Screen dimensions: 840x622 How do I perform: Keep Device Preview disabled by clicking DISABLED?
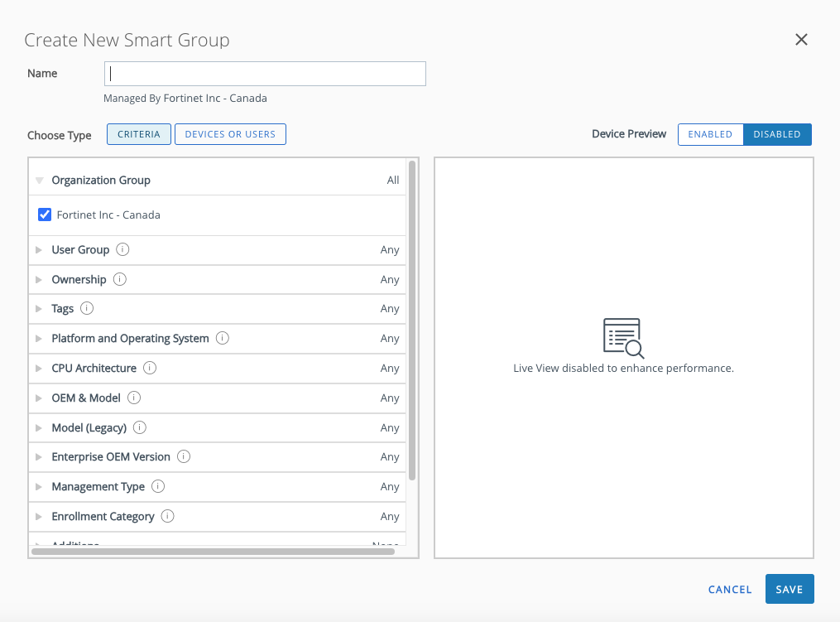point(776,133)
